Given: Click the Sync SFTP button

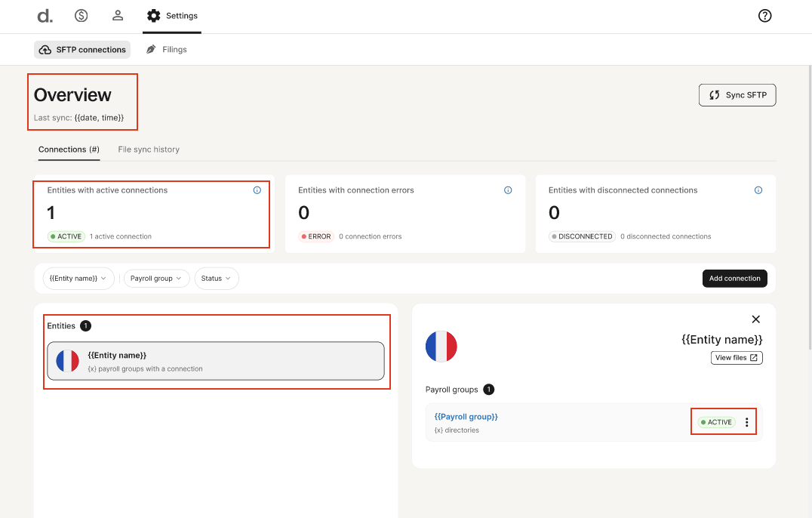Looking at the screenshot, I should coord(737,95).
